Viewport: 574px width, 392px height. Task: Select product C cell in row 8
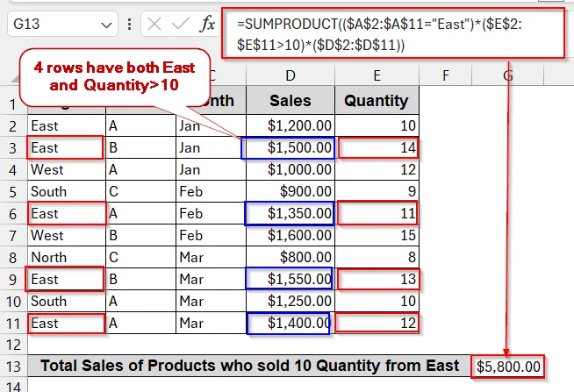[140, 258]
